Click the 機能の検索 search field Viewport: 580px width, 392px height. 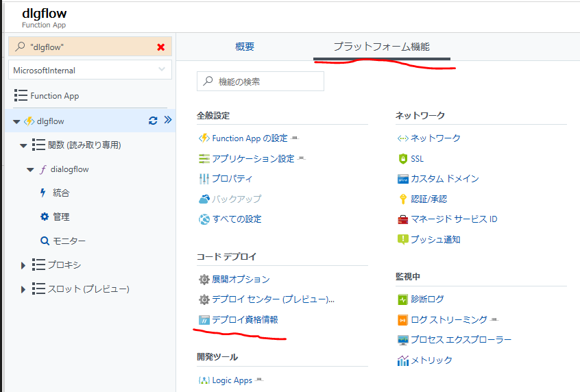tap(261, 82)
